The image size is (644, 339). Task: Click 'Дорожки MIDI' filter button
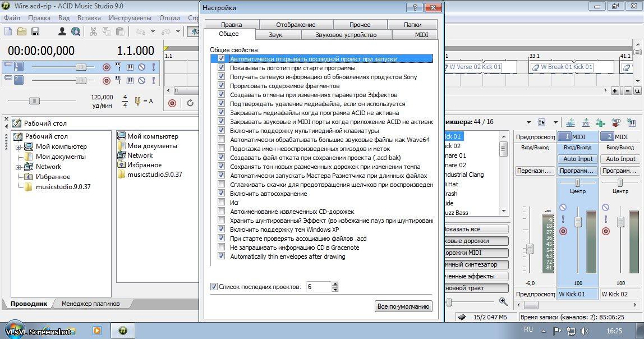pyautogui.click(x=476, y=253)
